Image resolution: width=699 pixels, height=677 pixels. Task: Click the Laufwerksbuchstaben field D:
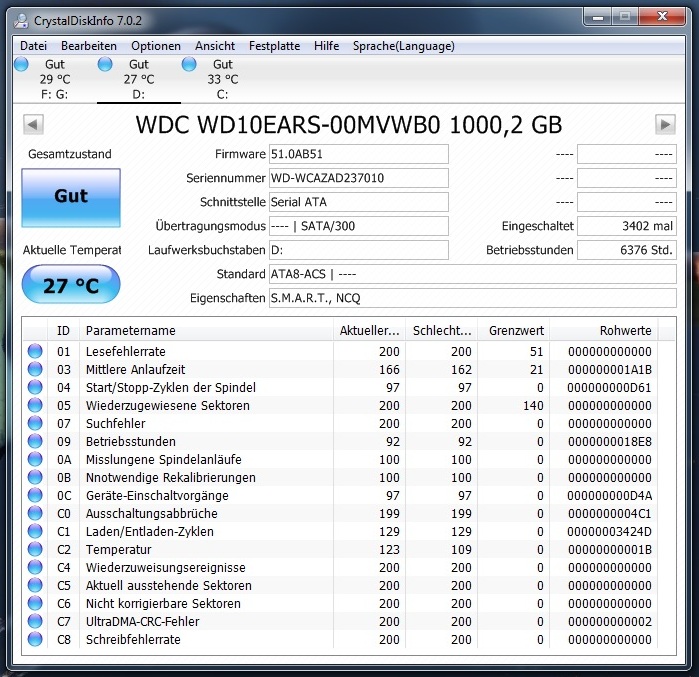tap(359, 250)
